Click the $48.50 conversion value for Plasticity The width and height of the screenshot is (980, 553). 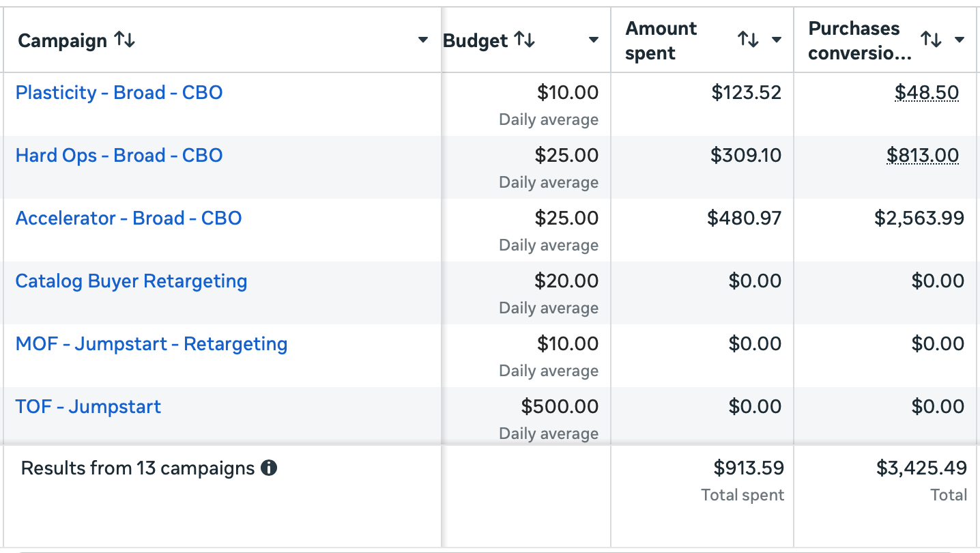tap(926, 92)
